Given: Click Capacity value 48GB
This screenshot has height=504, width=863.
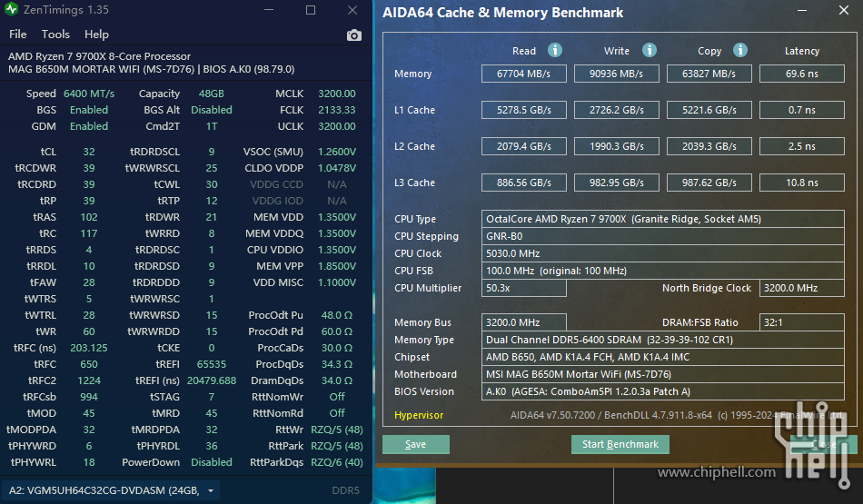Looking at the screenshot, I should [x=212, y=94].
